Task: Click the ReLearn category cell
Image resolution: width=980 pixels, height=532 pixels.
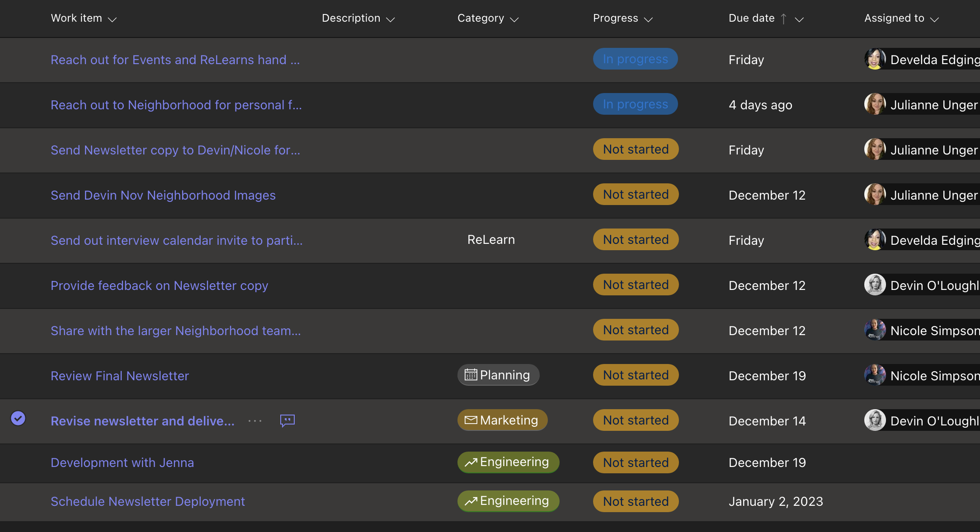Action: (491, 240)
